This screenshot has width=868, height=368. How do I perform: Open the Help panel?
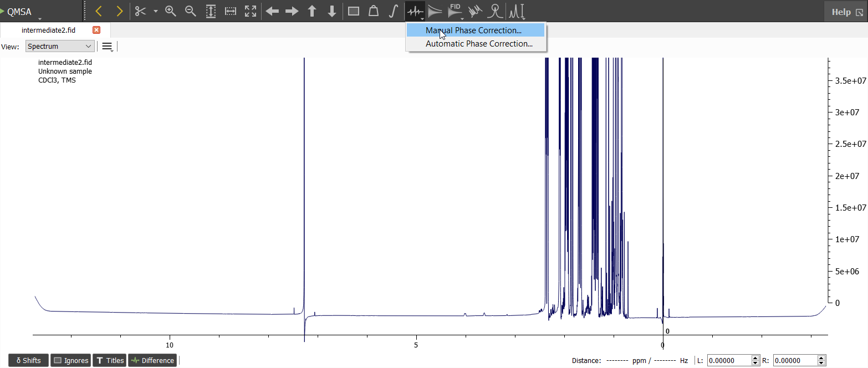[846, 12]
